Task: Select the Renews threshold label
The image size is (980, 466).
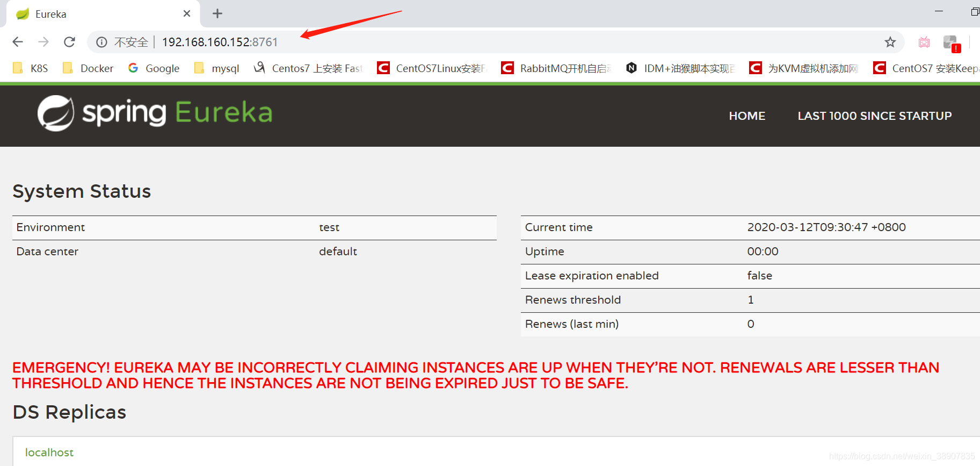Action: click(573, 300)
